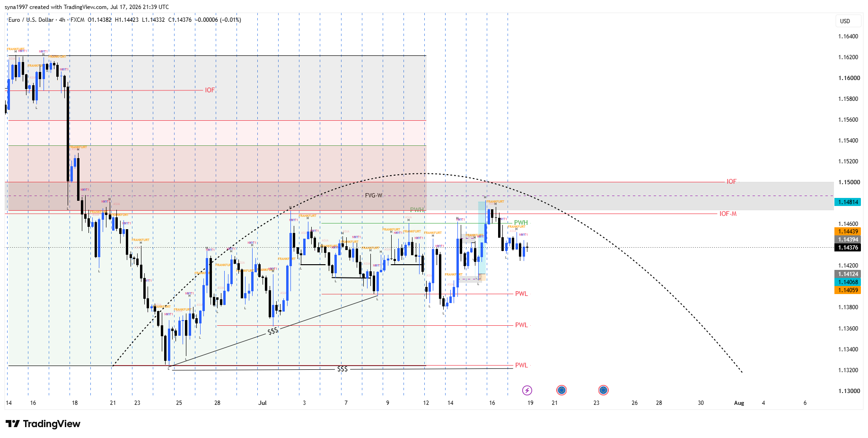This screenshot has height=438, width=868.
Task: Click the high value H1.14423
Action: [127, 20]
